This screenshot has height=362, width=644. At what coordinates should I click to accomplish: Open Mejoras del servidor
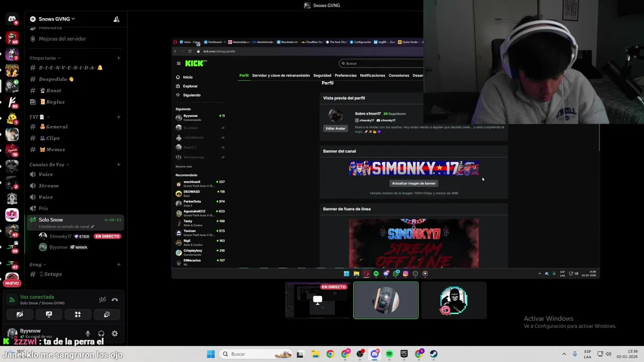(x=74, y=39)
